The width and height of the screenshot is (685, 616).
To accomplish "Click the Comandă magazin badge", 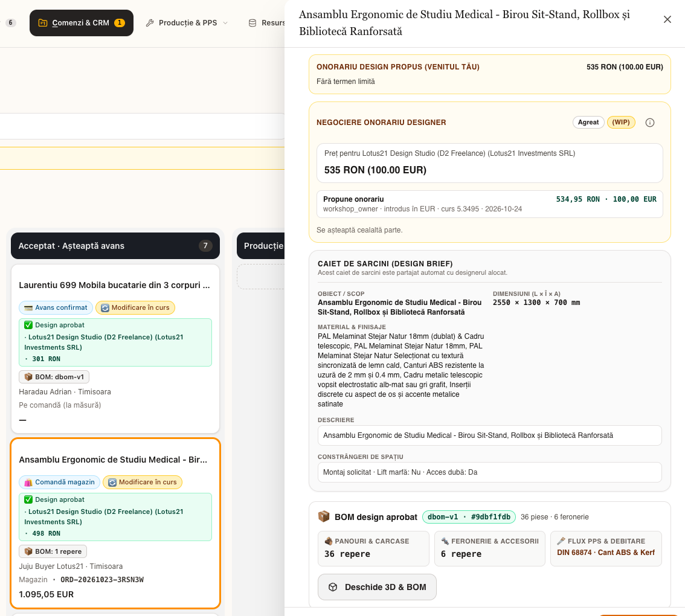I will 59,482.
